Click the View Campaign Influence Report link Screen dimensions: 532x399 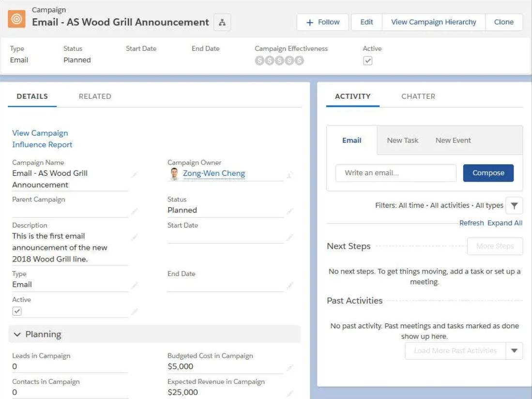click(x=42, y=138)
